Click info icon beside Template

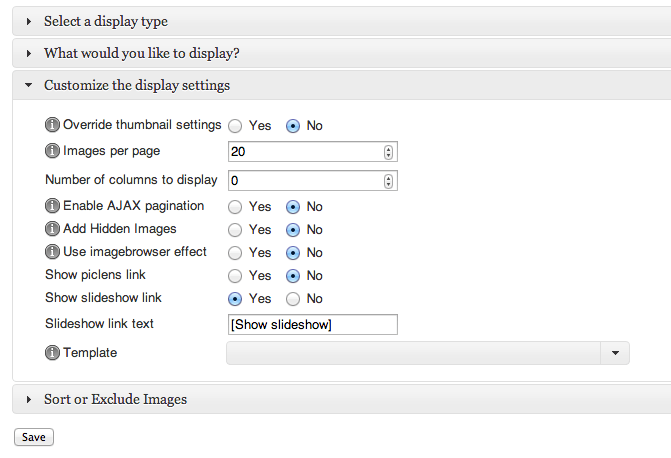click(x=52, y=353)
